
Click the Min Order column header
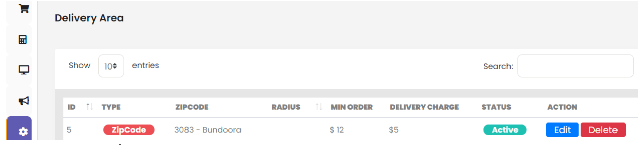[352, 107]
